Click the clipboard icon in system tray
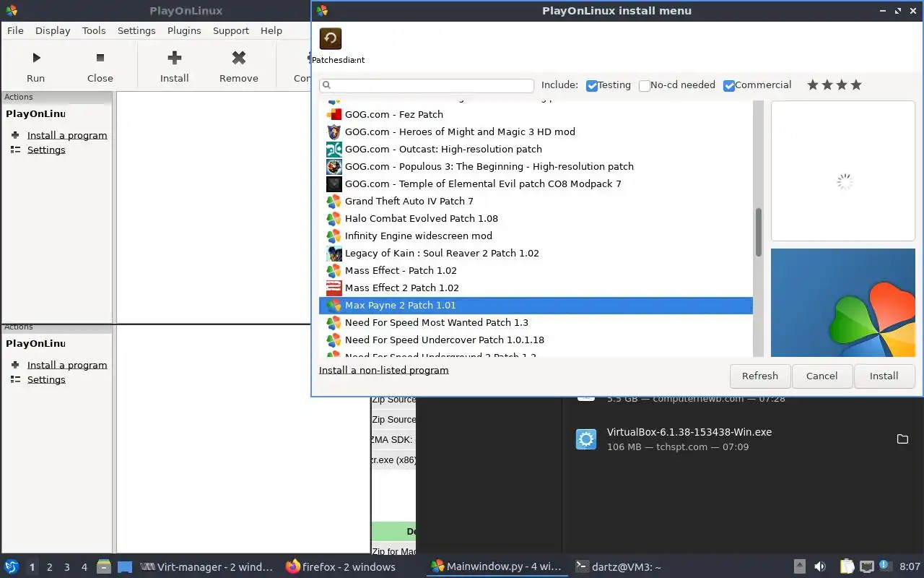This screenshot has height=578, width=924. (847, 567)
